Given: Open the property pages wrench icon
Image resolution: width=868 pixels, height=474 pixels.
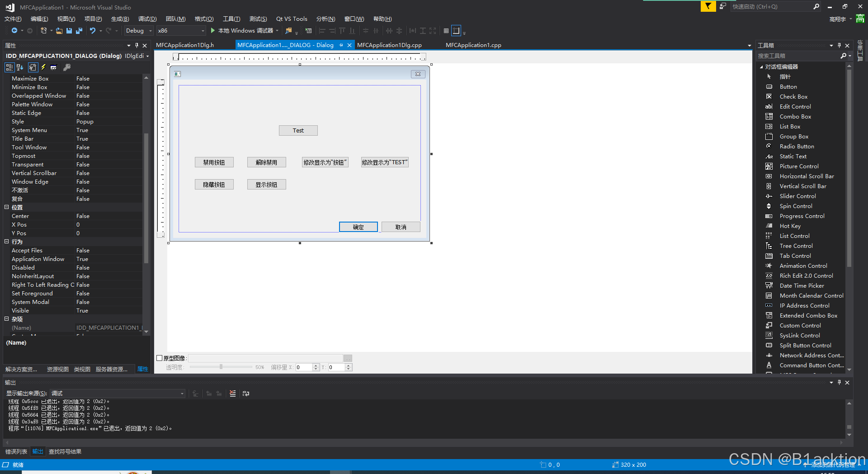Looking at the screenshot, I should tap(67, 67).
